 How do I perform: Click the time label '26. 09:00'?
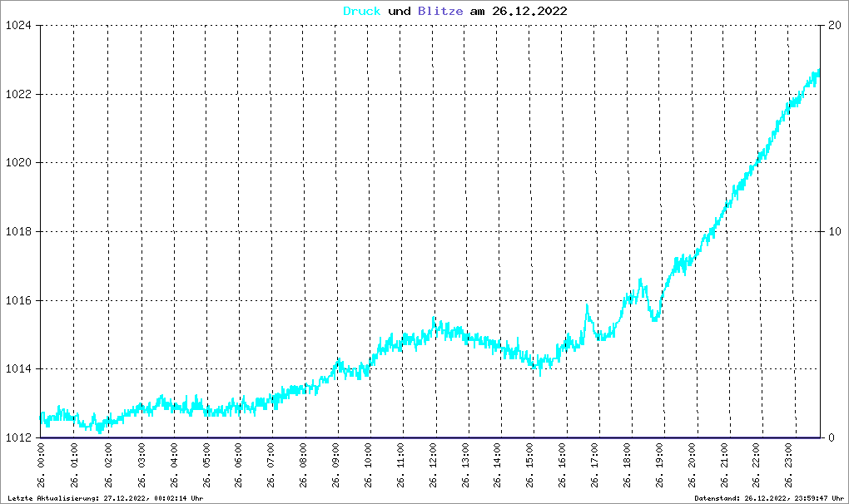click(335, 465)
